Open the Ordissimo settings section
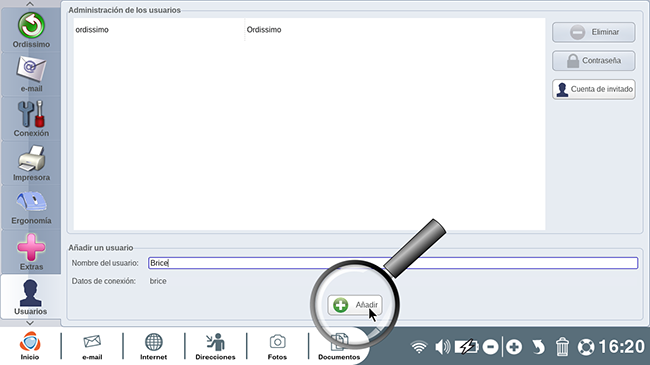The height and width of the screenshot is (365, 650). [31, 30]
